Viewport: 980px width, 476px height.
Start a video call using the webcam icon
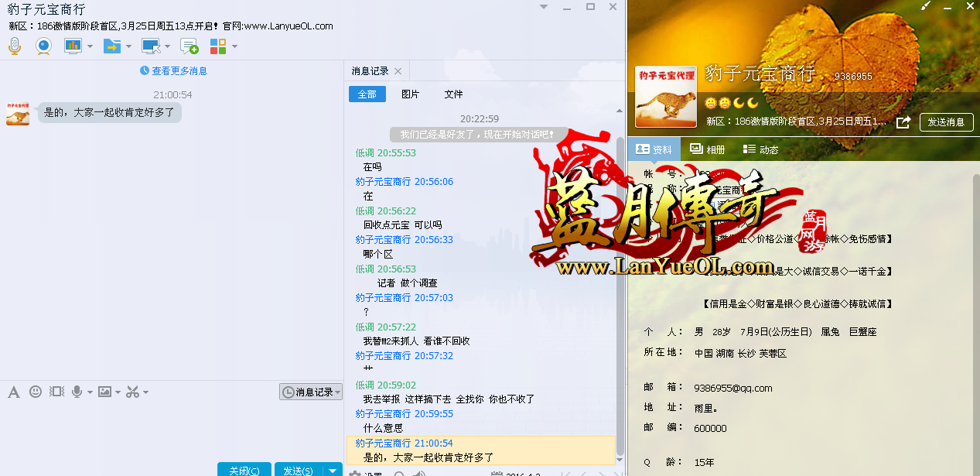point(43,46)
